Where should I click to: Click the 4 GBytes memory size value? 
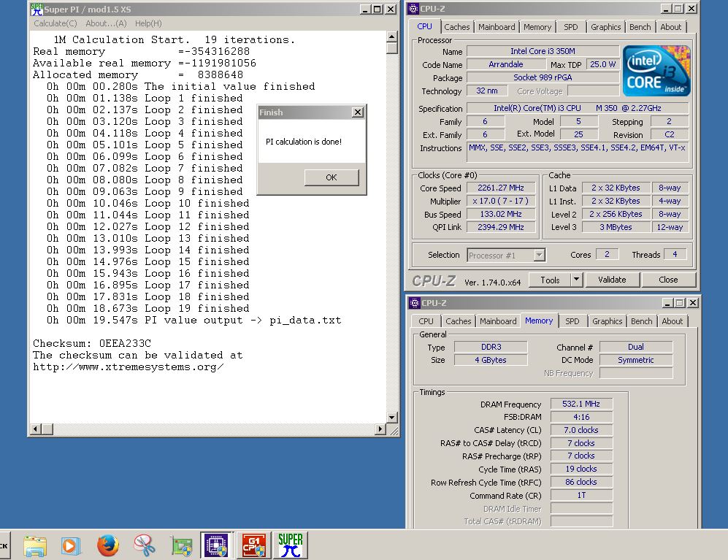491,360
